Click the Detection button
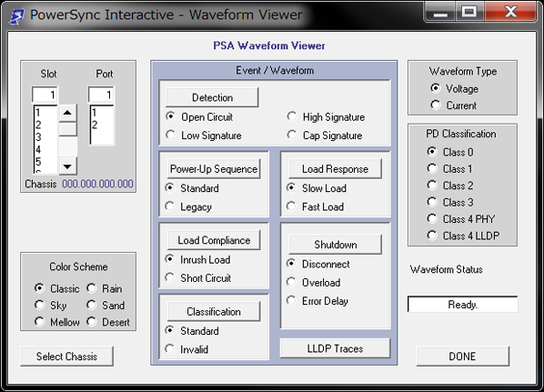544x392 pixels. [x=212, y=97]
